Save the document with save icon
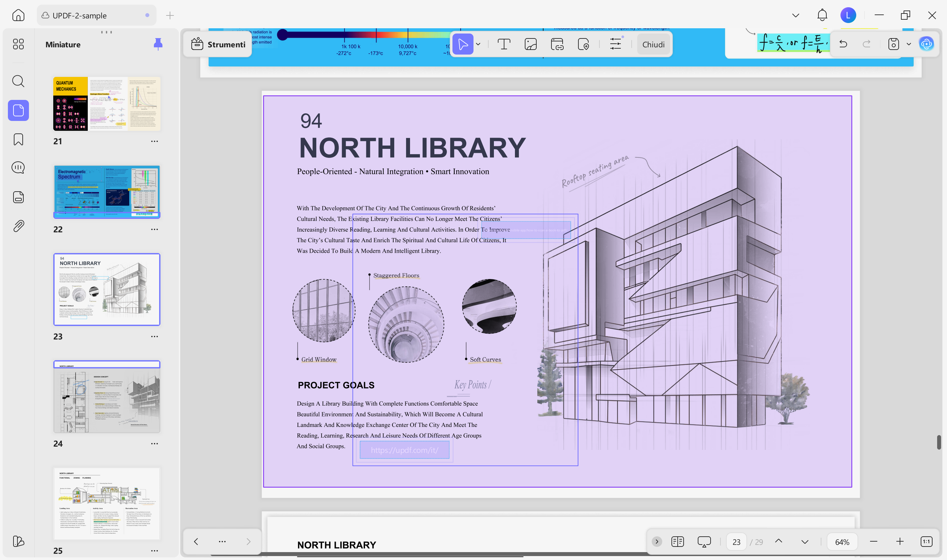947x560 pixels. click(x=893, y=44)
